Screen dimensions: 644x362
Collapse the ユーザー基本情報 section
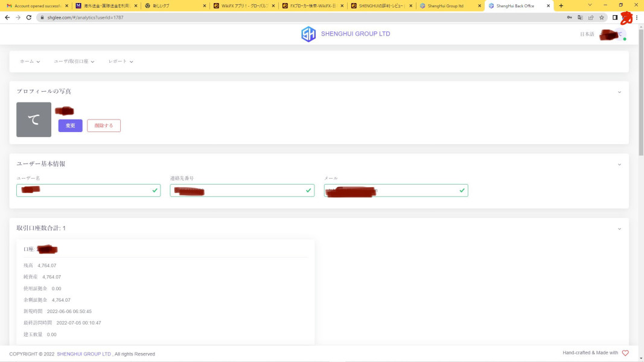click(x=619, y=165)
